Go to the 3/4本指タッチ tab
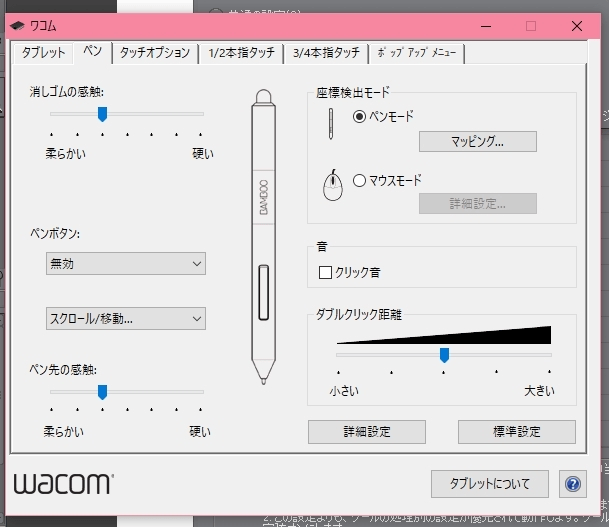 point(326,53)
